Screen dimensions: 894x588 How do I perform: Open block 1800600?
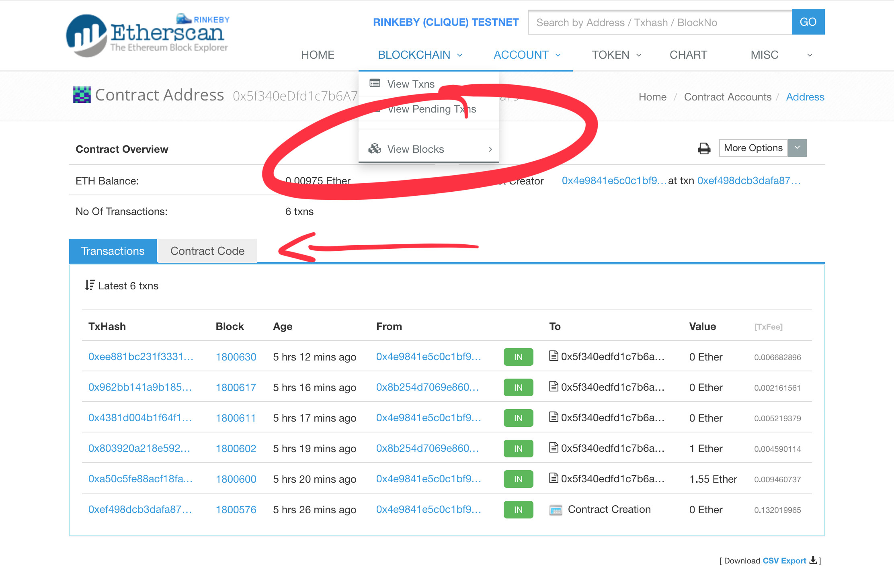pos(236,479)
